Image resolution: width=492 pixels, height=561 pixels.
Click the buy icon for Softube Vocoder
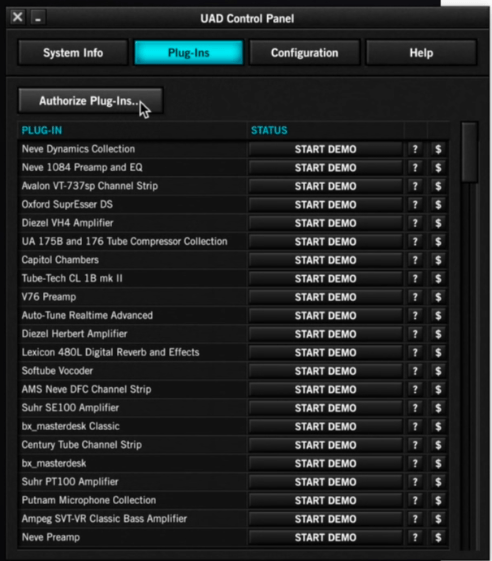(x=438, y=371)
